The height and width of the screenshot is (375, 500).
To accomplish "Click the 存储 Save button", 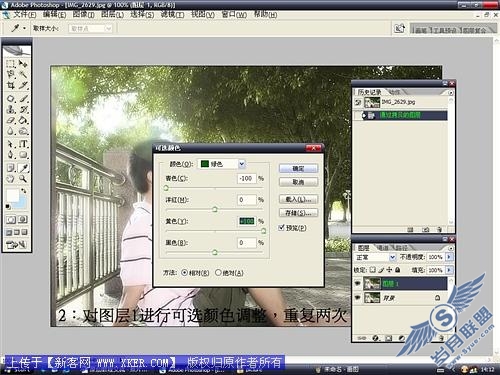I will (x=298, y=213).
